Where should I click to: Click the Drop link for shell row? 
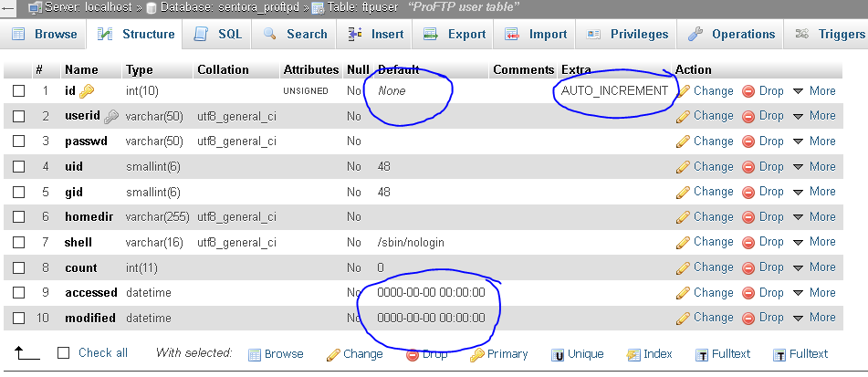coord(771,242)
